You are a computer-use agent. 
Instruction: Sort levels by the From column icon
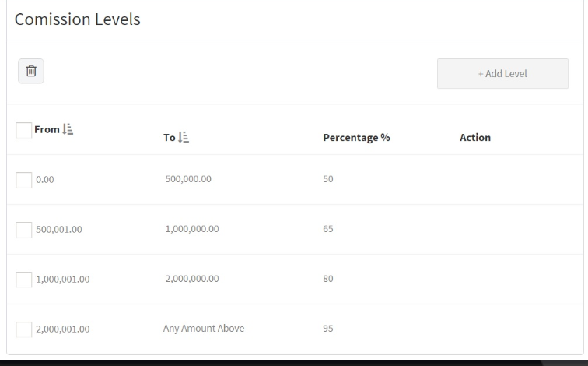coord(68,130)
